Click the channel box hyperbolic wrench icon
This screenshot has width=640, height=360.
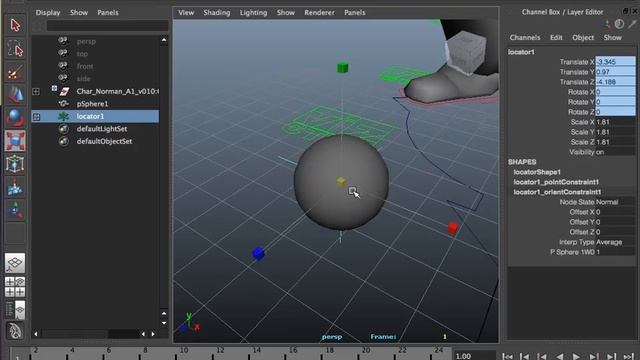(632, 24)
